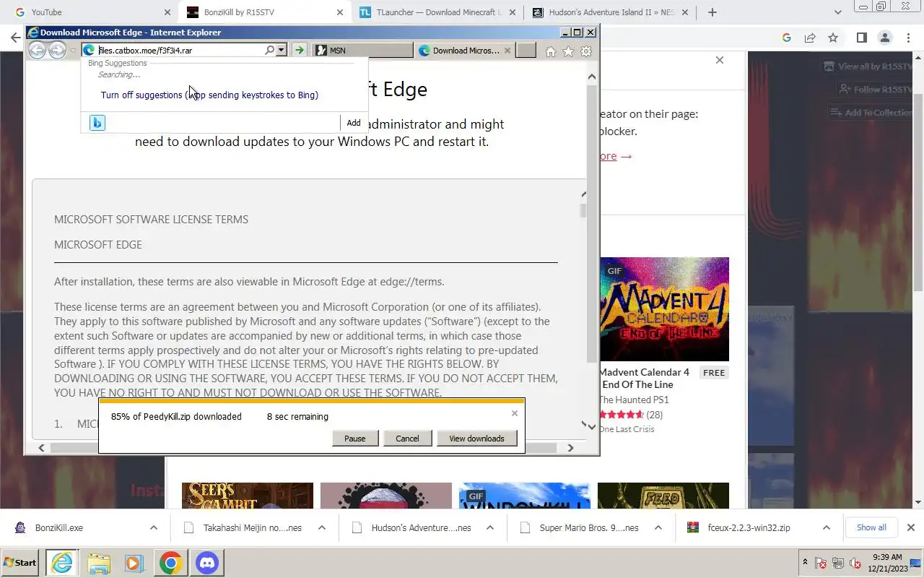Click the IE horizontal scroll left arrow
924x578 pixels.
pyautogui.click(x=41, y=448)
